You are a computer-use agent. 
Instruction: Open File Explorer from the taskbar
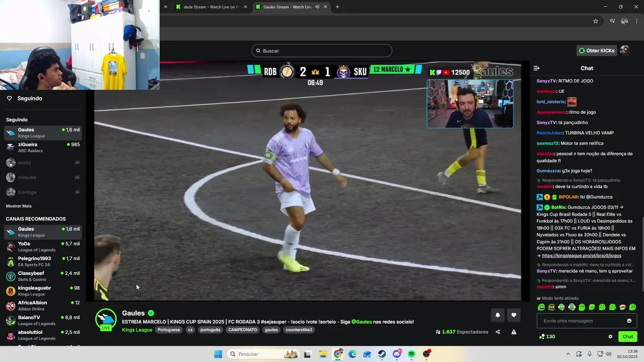pyautogui.click(x=323, y=354)
